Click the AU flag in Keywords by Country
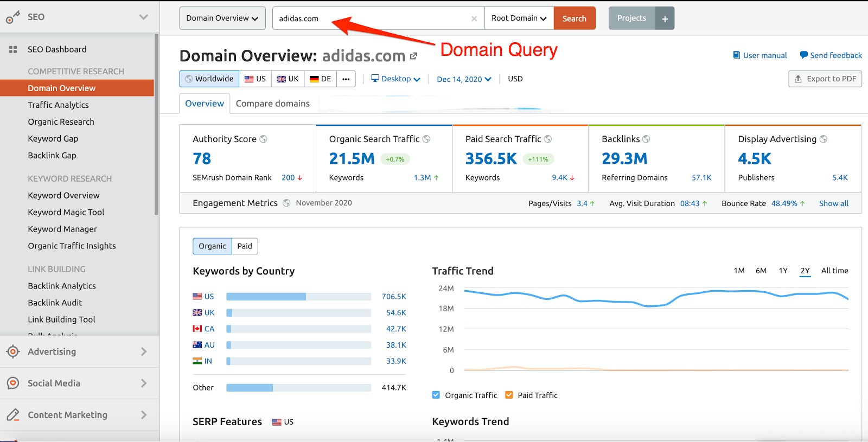Screen dimensions: 868x442 pyautogui.click(x=197, y=345)
